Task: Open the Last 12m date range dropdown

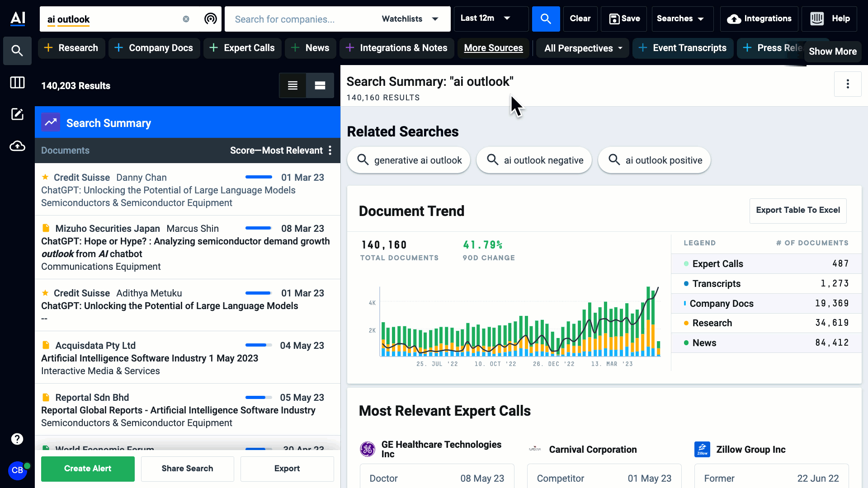Action: coord(491,19)
